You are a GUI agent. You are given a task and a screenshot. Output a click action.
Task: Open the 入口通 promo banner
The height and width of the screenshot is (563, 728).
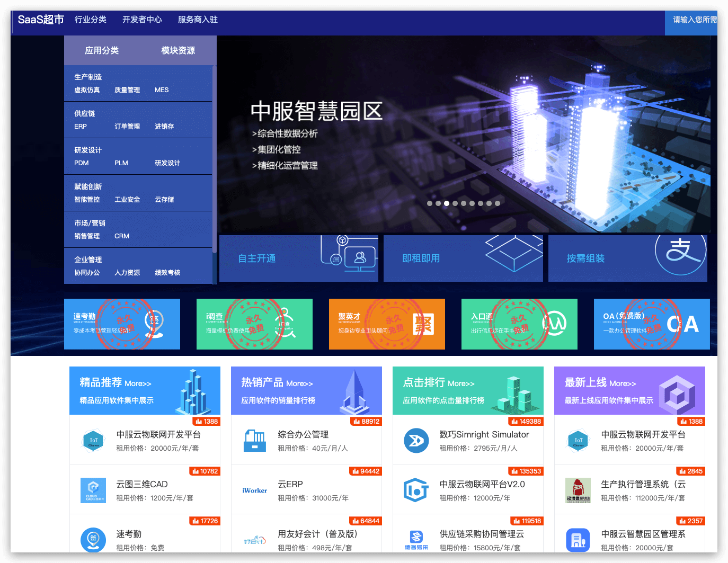519,324
